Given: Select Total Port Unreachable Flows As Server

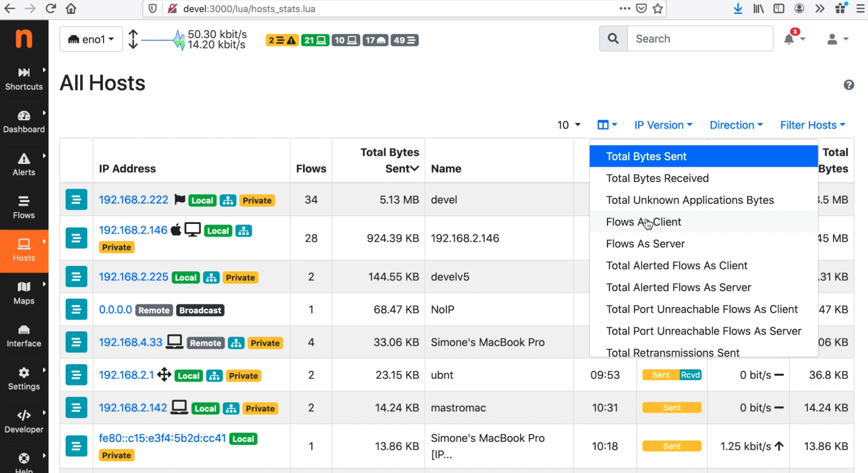Looking at the screenshot, I should [704, 331].
